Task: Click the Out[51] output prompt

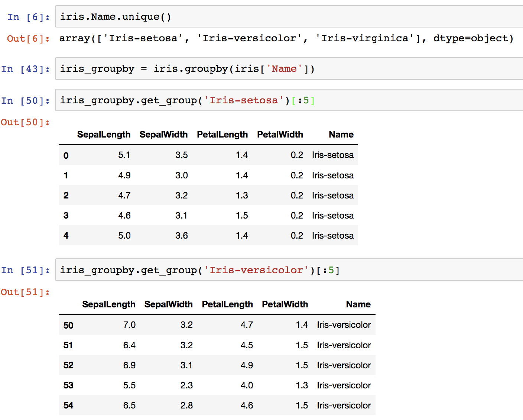Action: 25,292
